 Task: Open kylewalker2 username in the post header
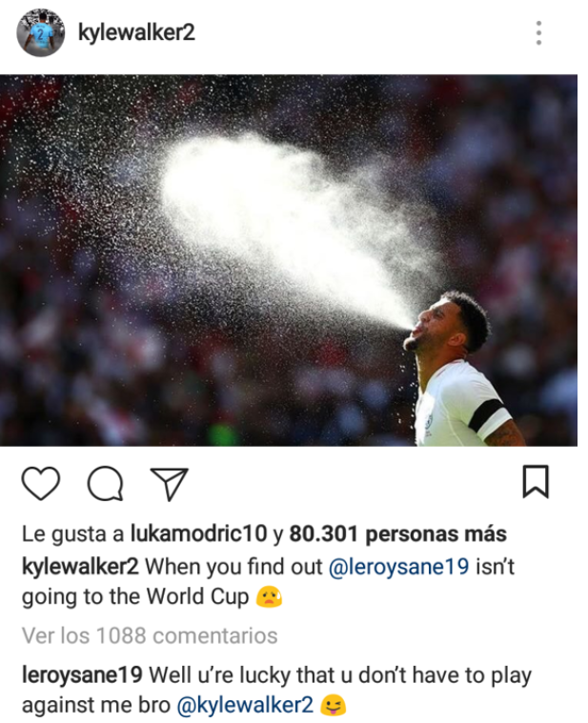[x=136, y=32]
